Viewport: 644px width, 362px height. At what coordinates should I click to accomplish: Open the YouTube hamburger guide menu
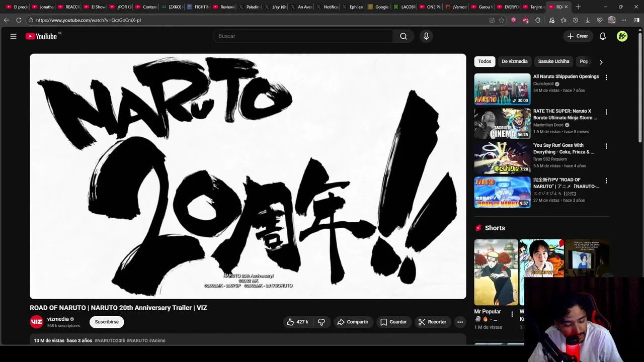point(14,36)
